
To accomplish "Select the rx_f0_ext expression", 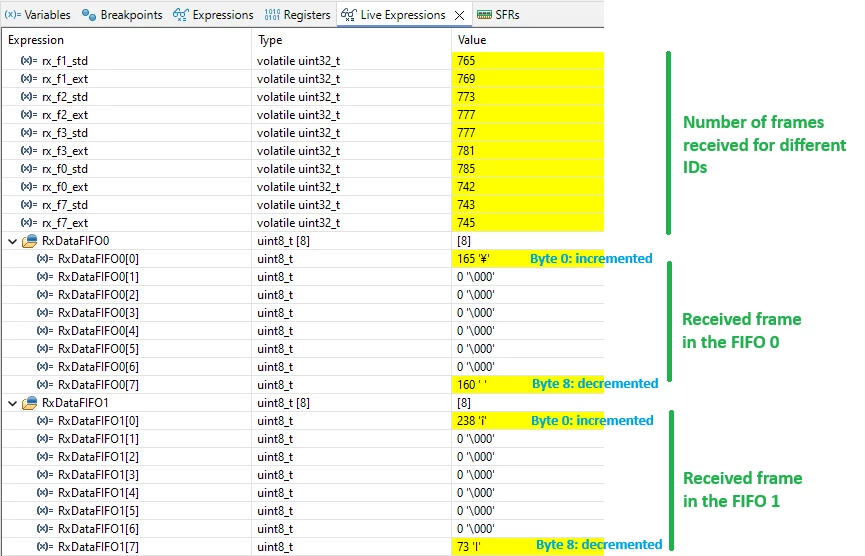I will pos(65,187).
